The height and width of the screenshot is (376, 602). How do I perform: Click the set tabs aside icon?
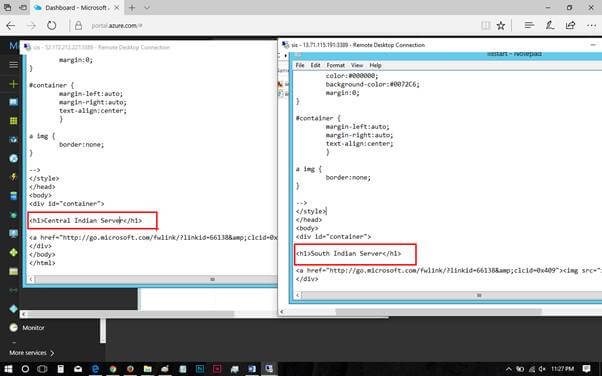23,8
